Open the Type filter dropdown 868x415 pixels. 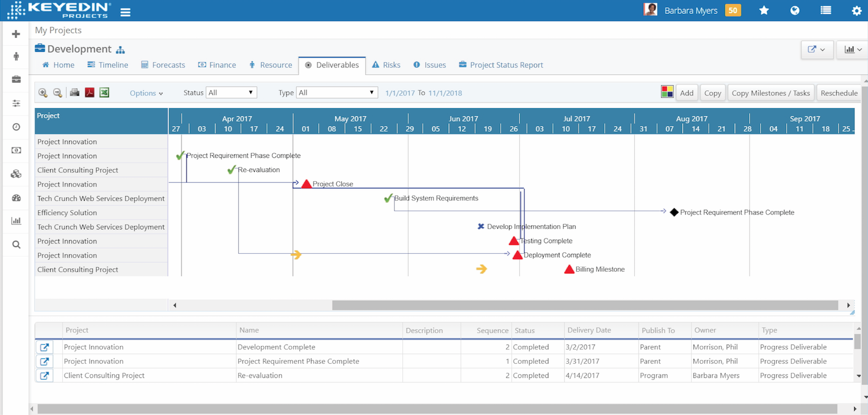click(x=337, y=93)
